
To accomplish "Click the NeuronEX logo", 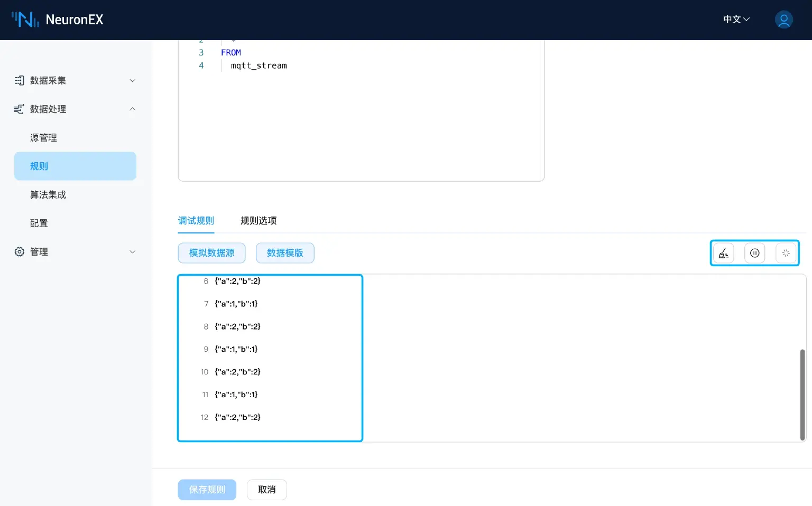I will [x=57, y=20].
